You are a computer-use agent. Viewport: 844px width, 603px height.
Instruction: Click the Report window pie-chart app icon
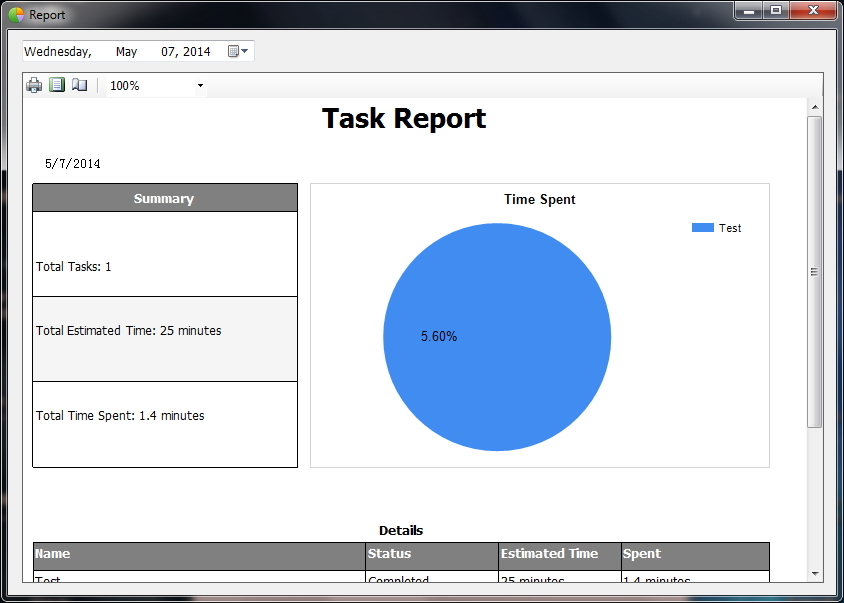[x=16, y=15]
